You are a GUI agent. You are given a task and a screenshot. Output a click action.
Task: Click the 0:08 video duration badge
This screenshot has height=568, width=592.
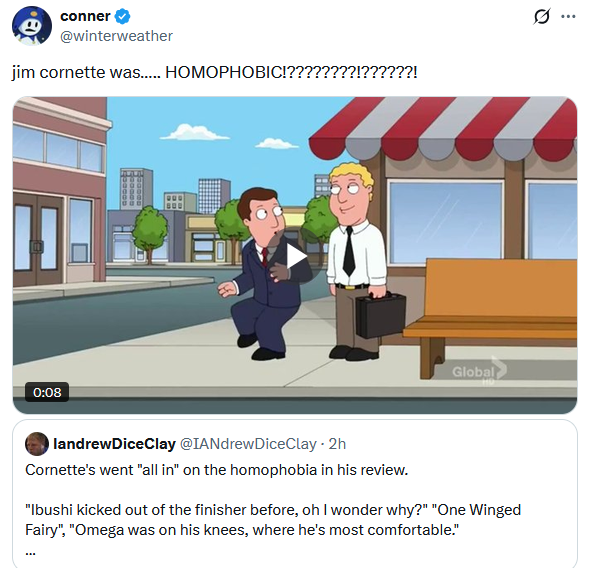[x=47, y=392]
